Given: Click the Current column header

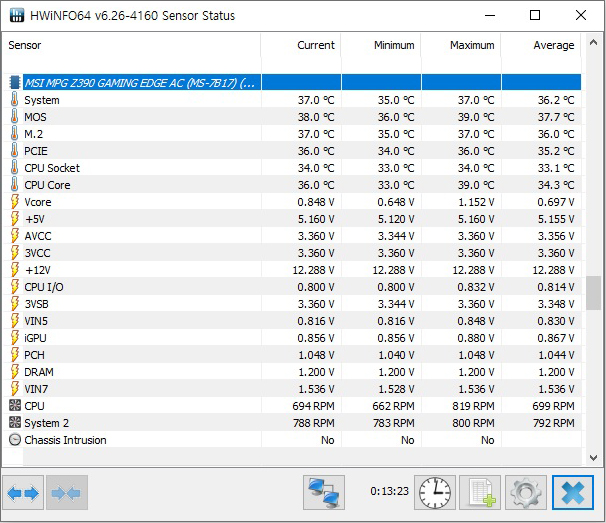Looking at the screenshot, I should tap(301, 45).
